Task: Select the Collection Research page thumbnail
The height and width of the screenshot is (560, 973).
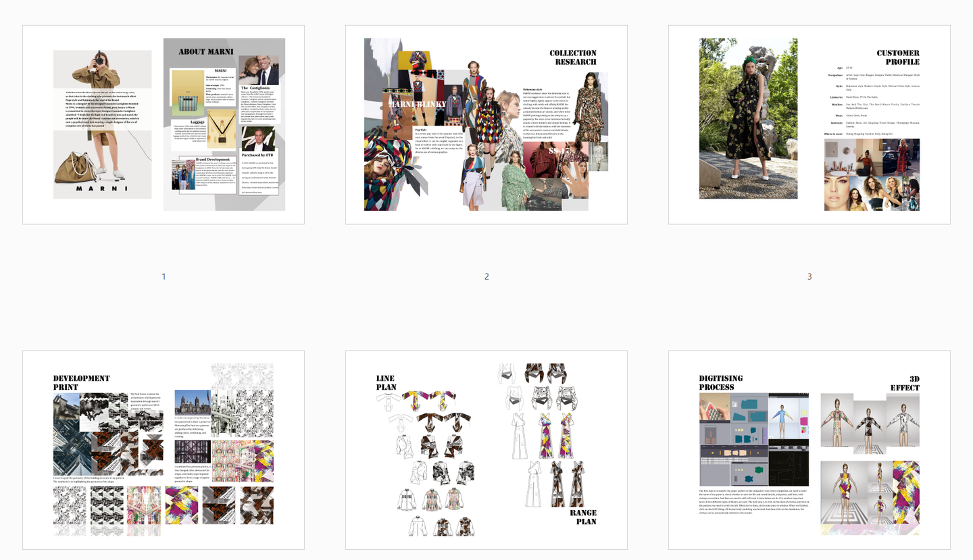Action: pos(487,125)
